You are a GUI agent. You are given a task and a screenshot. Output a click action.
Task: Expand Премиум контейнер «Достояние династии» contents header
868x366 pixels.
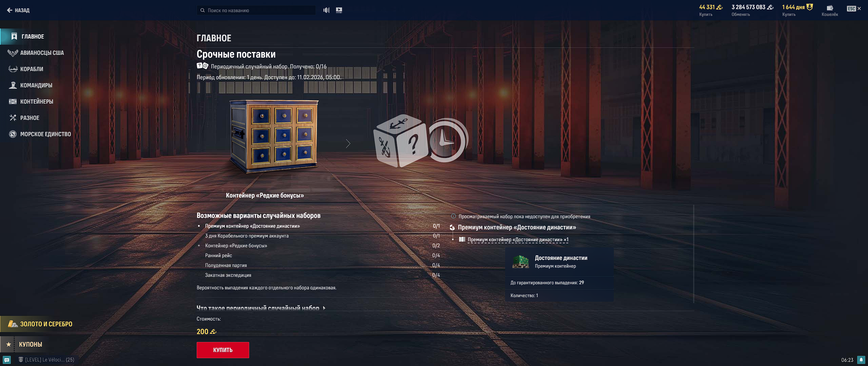pos(516,227)
